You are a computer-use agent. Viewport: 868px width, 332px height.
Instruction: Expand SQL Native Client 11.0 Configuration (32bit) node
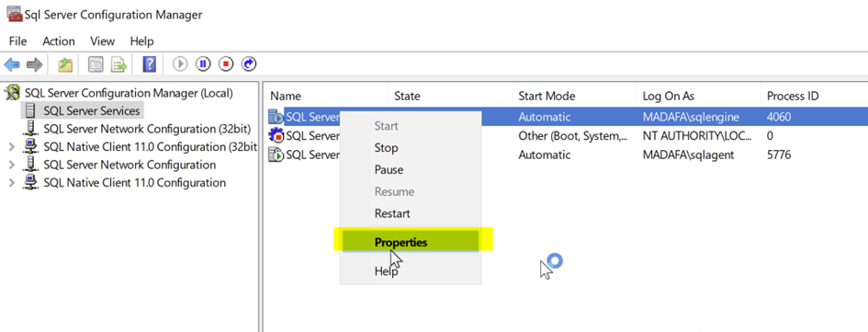[12, 147]
